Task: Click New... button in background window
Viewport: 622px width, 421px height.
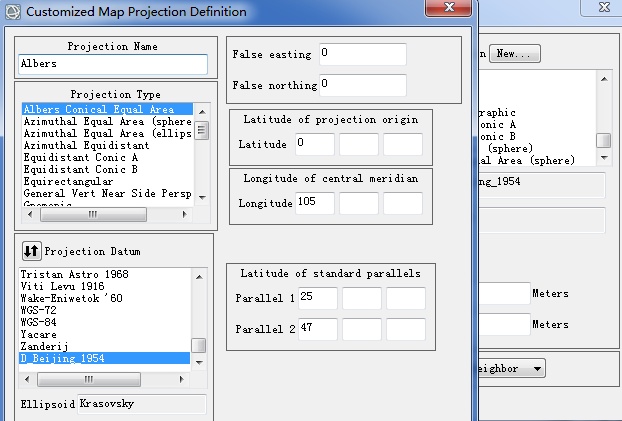Action: click(x=514, y=53)
